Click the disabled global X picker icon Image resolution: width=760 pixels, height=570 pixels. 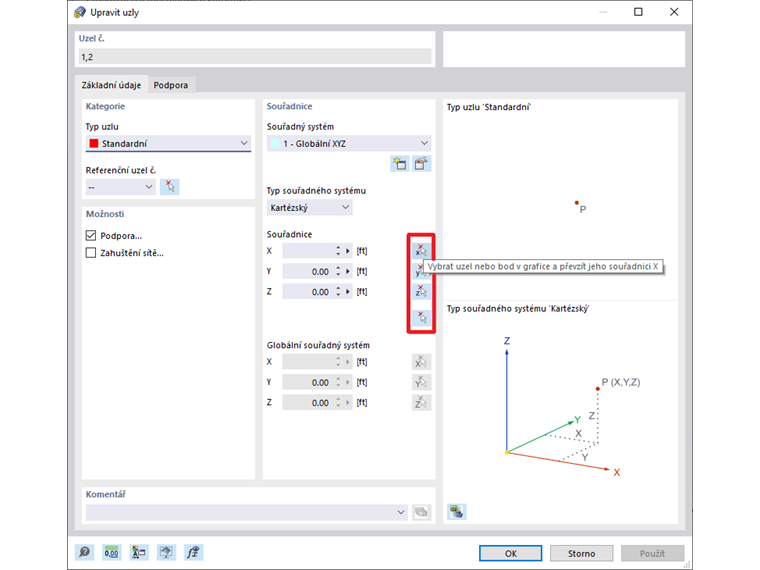(421, 362)
